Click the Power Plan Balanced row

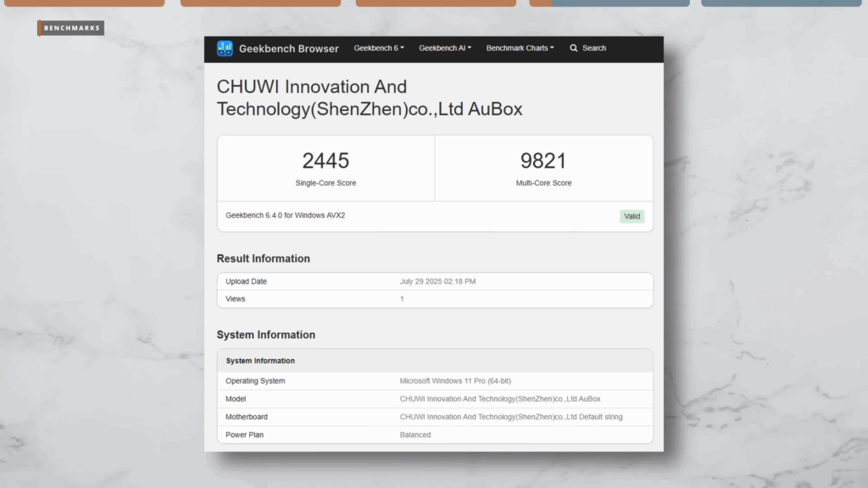tap(434, 435)
